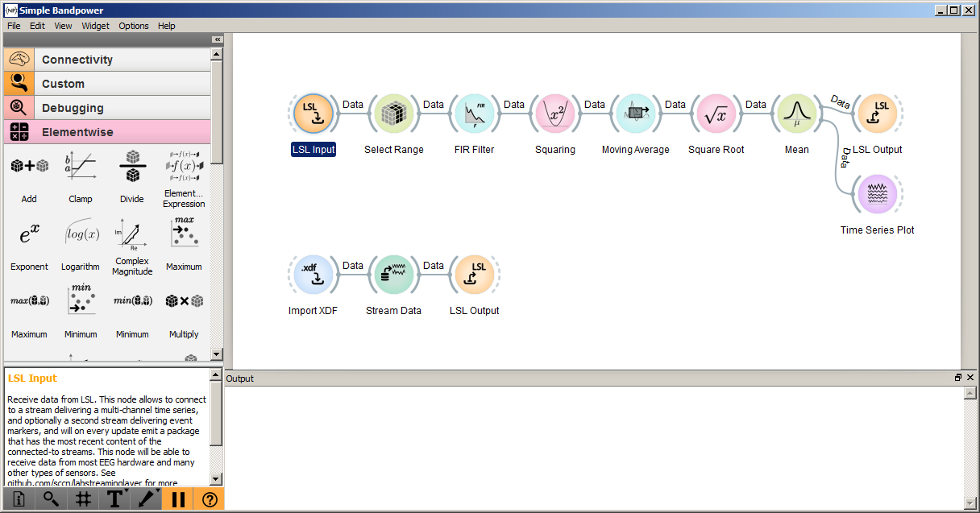The width and height of the screenshot is (980, 513).
Task: Expand the Connectivity category
Action: tap(106, 60)
